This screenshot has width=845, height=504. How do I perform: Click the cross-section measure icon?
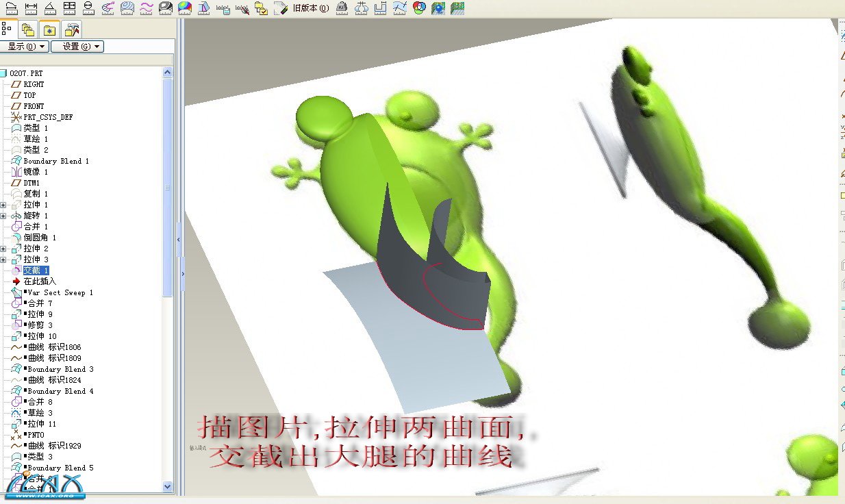(381, 8)
